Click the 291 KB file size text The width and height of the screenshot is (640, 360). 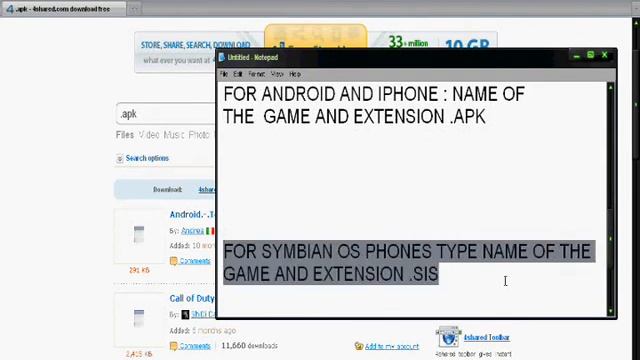139,270
